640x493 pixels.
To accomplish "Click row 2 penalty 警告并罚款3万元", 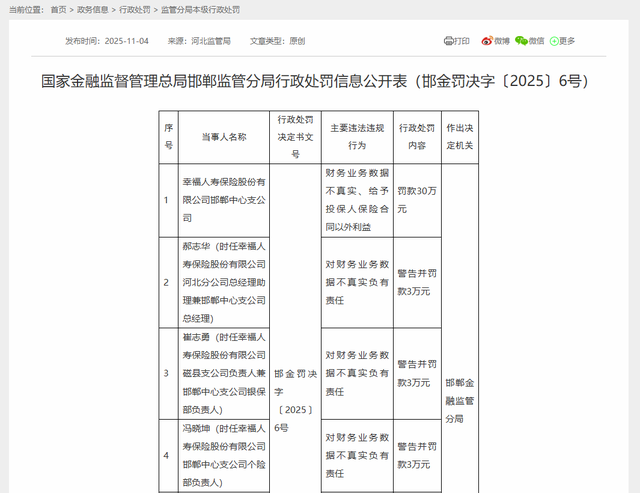I will 417,282.
